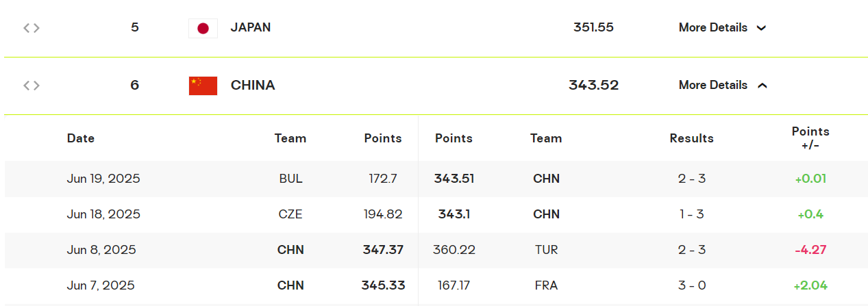
Task: Select the Jun 7, 2025 FRA match
Action: 436,285
